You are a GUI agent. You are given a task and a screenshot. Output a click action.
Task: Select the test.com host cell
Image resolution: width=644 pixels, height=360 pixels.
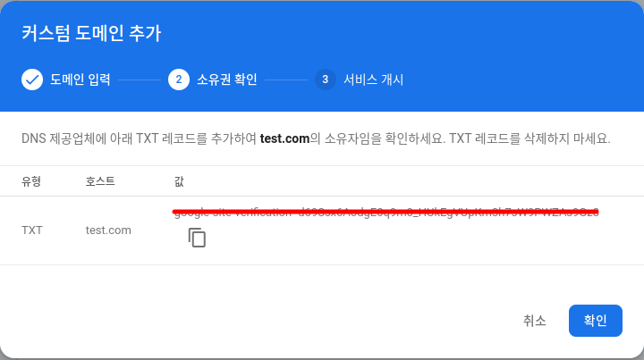pos(108,230)
